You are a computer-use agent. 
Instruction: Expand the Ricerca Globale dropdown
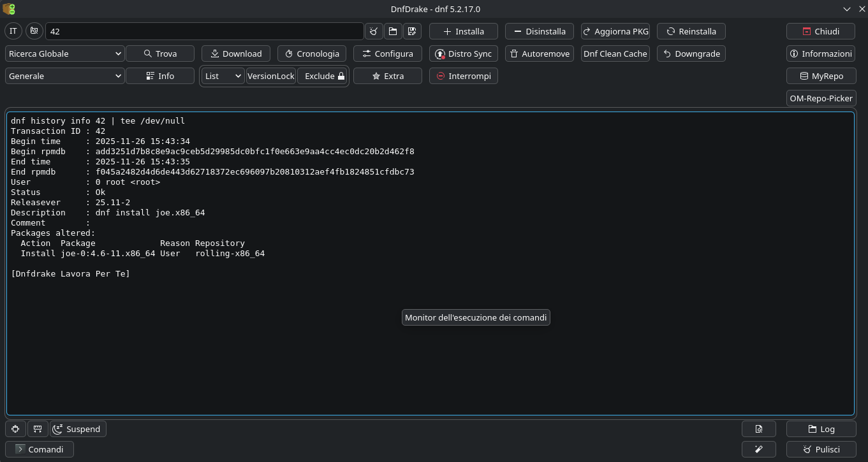[65, 54]
